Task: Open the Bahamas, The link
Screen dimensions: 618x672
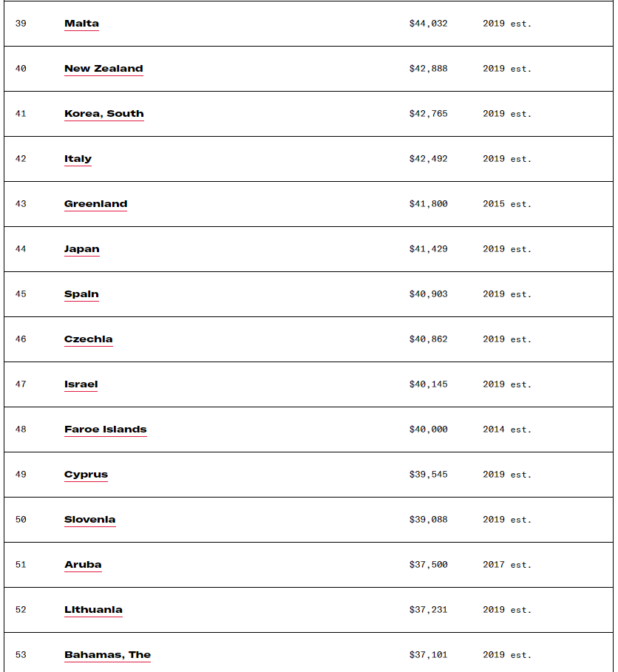Action: tap(107, 655)
